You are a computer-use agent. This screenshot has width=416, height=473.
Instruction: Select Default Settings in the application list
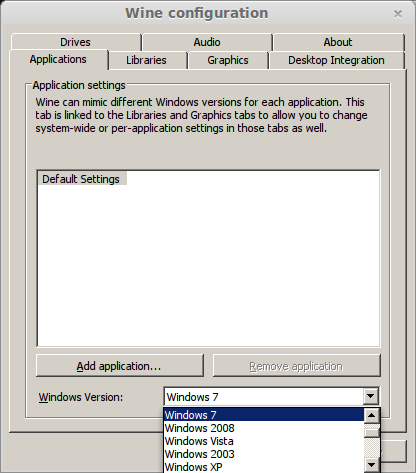click(x=81, y=179)
